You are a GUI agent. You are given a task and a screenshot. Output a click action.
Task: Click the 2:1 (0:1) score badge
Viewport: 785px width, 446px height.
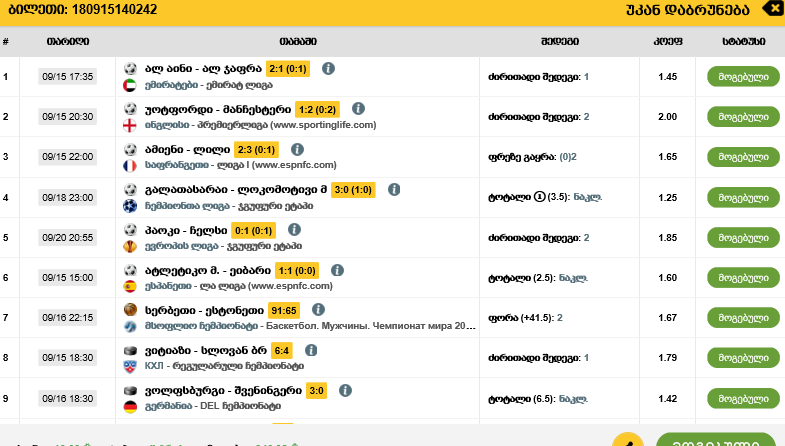point(287,69)
